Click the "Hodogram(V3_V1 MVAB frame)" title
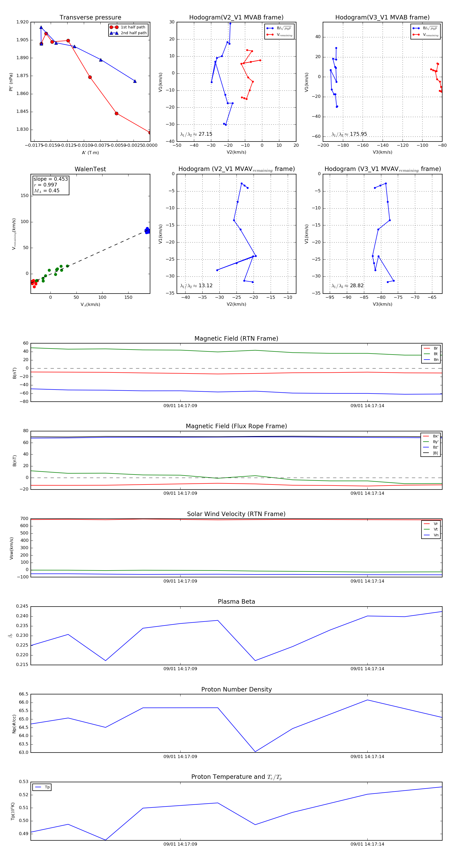This screenshot has height=868, width=473. click(382, 18)
